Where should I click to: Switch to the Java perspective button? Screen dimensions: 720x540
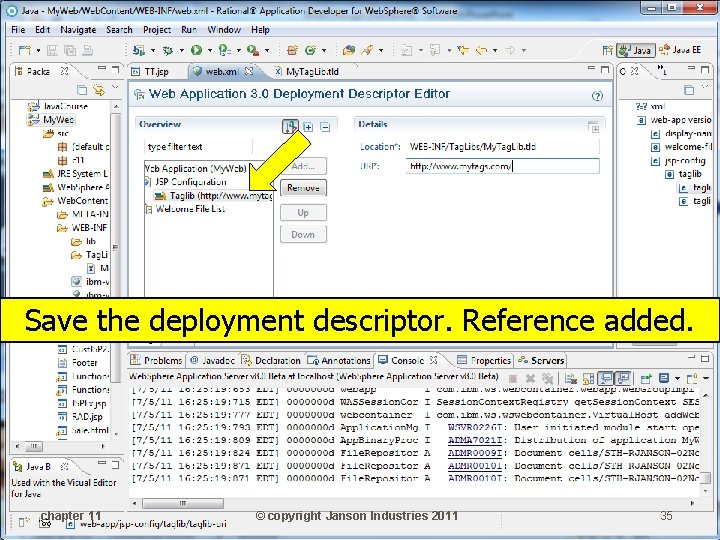tap(636, 50)
